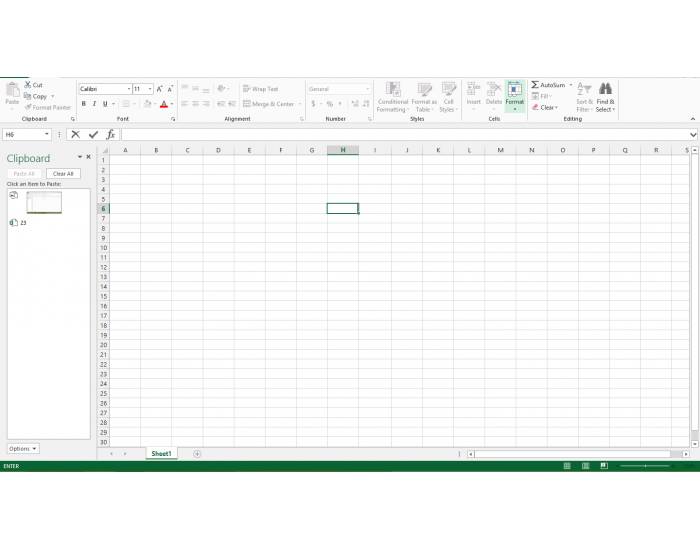Toggle Bottom Align

coord(206,89)
